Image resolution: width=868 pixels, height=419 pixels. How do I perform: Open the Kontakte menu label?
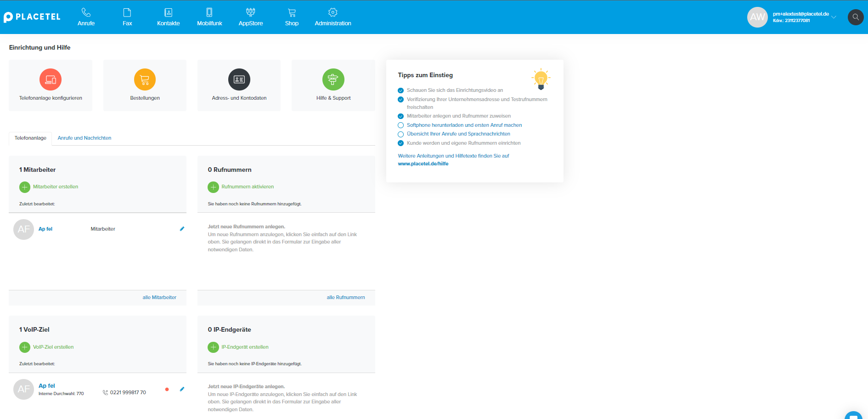click(168, 23)
